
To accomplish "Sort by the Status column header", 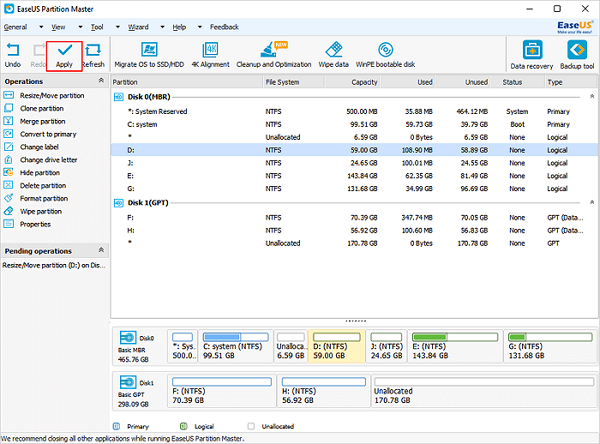I will [517, 82].
